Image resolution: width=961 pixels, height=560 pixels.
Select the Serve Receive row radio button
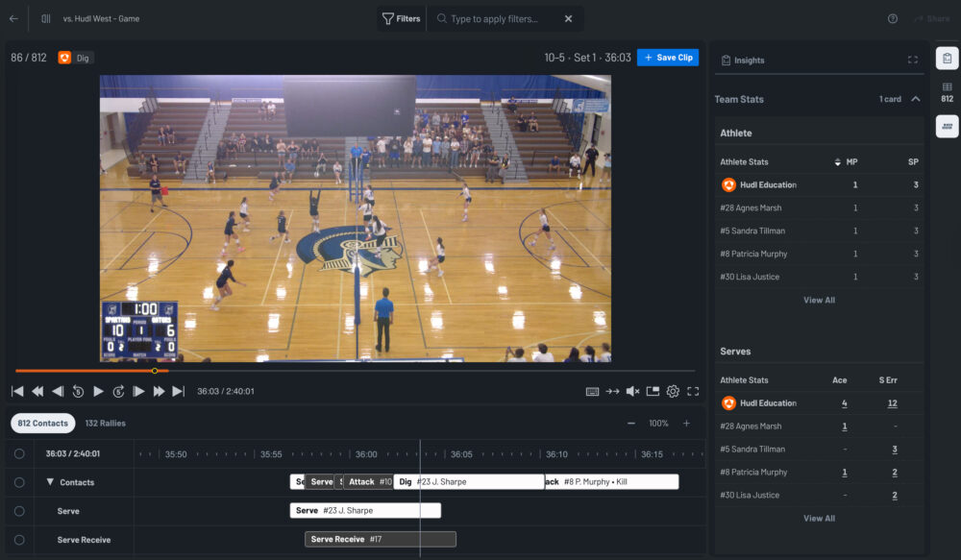point(19,540)
